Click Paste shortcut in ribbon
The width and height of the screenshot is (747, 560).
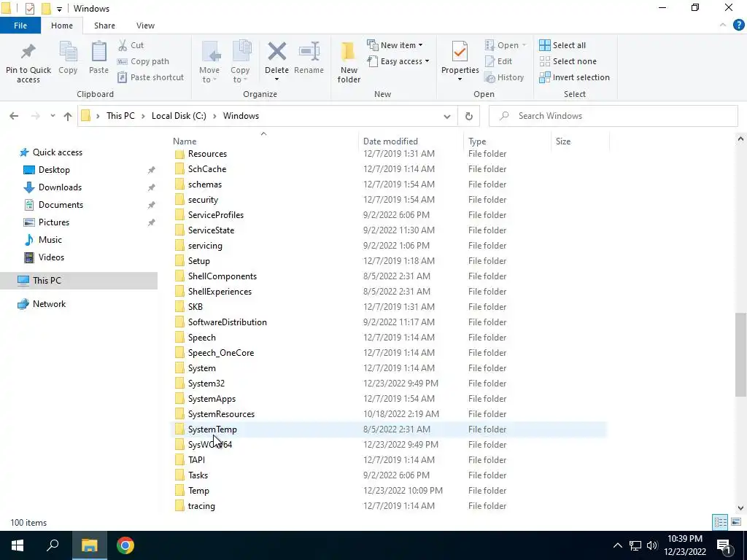[x=150, y=77]
